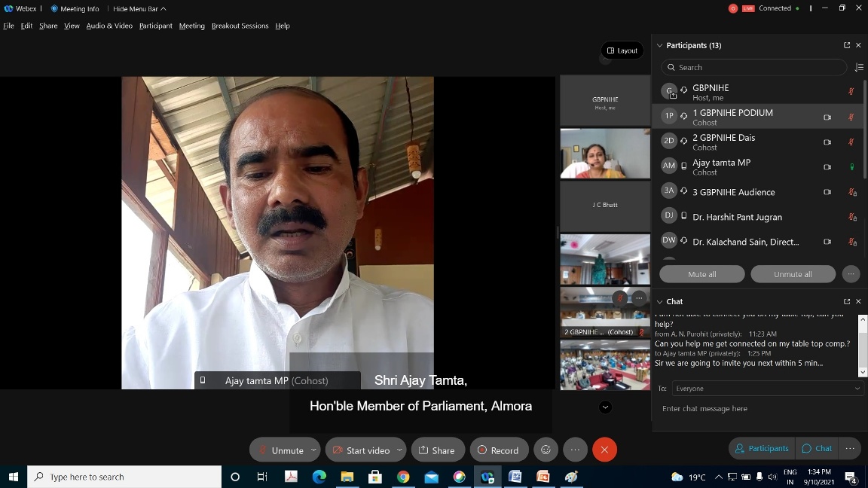Click the chat scrollbar down arrow
Viewport: 868px width, 488px height.
tap(863, 372)
